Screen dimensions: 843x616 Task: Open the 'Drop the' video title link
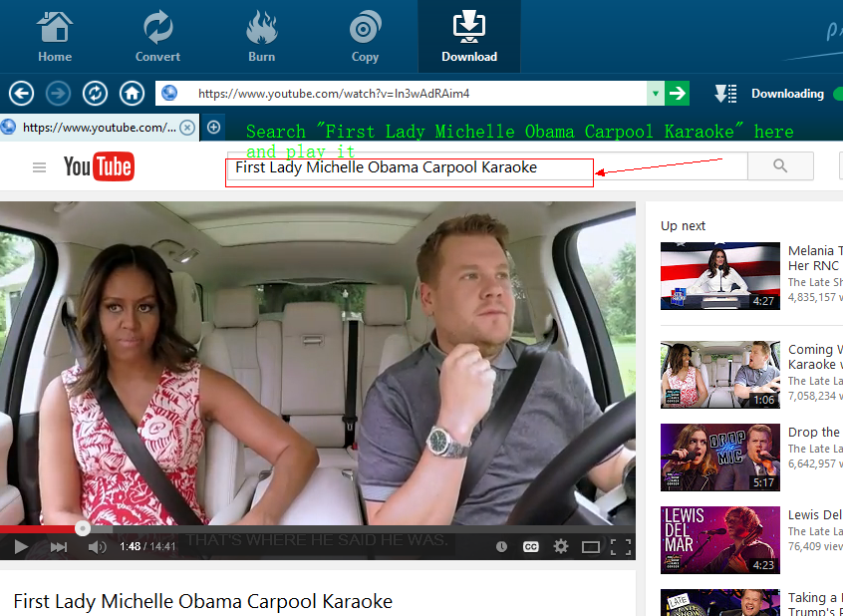(x=815, y=432)
